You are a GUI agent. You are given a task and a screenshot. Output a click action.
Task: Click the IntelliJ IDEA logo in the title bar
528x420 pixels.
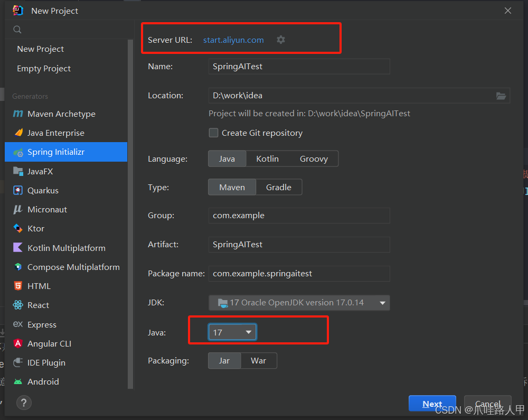coord(18,11)
